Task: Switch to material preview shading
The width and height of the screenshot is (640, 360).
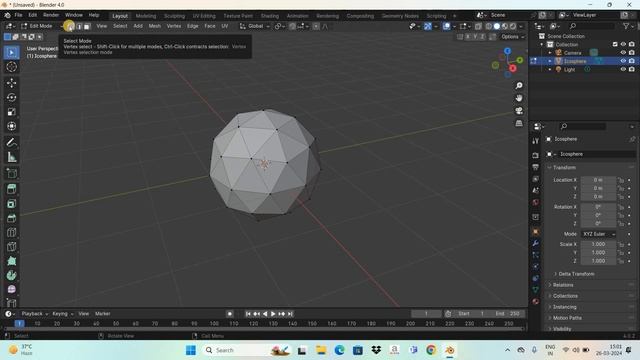Action: [505, 26]
